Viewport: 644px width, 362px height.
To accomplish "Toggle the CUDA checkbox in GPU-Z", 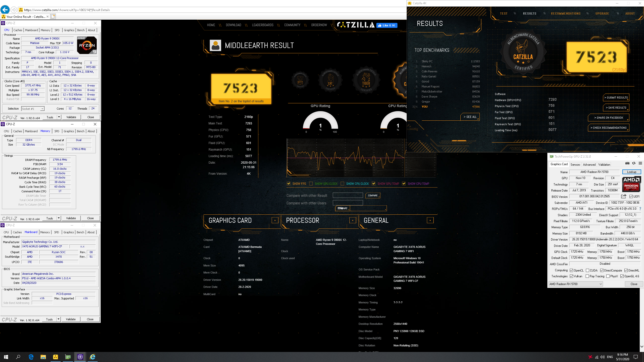I will (587, 270).
